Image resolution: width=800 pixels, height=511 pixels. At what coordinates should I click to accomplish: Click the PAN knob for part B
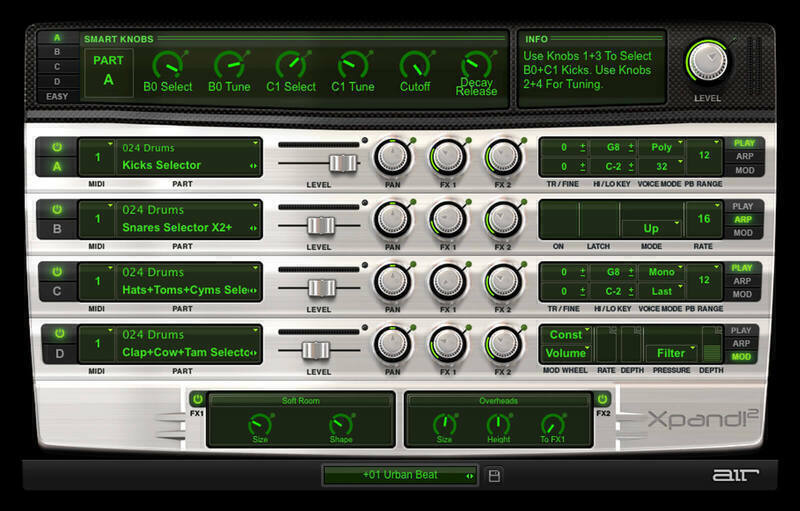(x=393, y=219)
